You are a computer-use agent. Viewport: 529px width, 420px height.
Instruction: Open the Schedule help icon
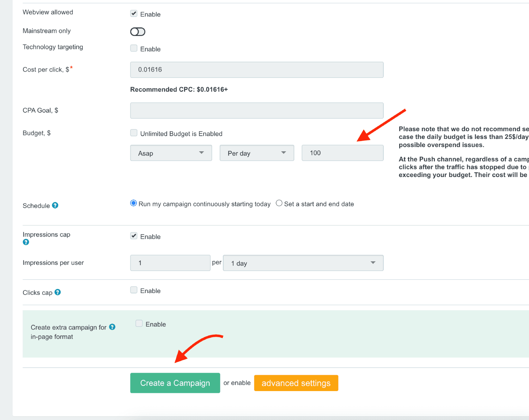pos(55,205)
